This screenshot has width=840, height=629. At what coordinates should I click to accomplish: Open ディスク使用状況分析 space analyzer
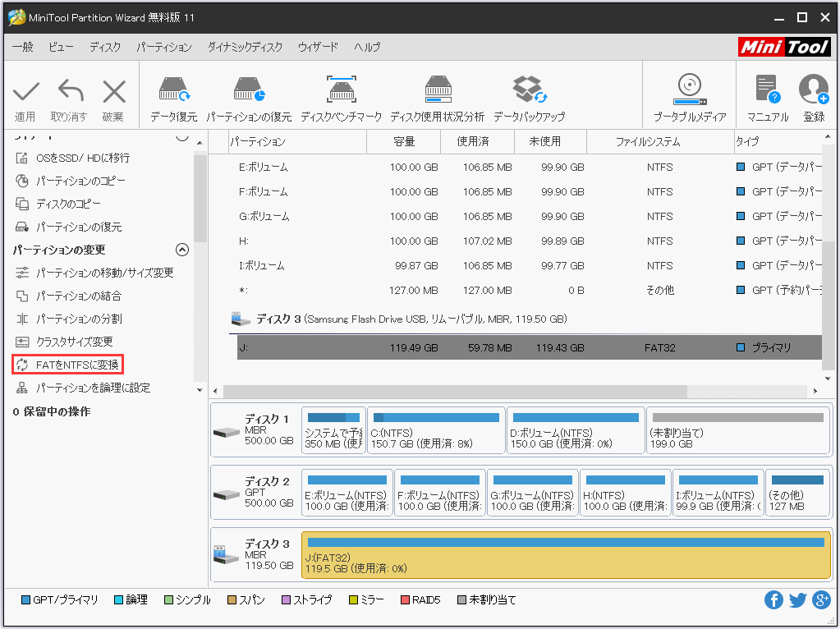(437, 90)
